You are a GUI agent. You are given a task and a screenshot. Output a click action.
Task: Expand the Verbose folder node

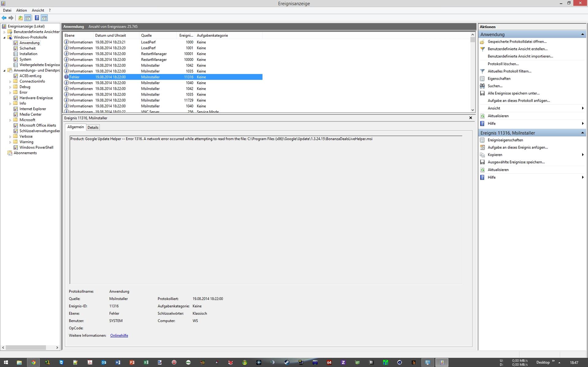(10, 137)
